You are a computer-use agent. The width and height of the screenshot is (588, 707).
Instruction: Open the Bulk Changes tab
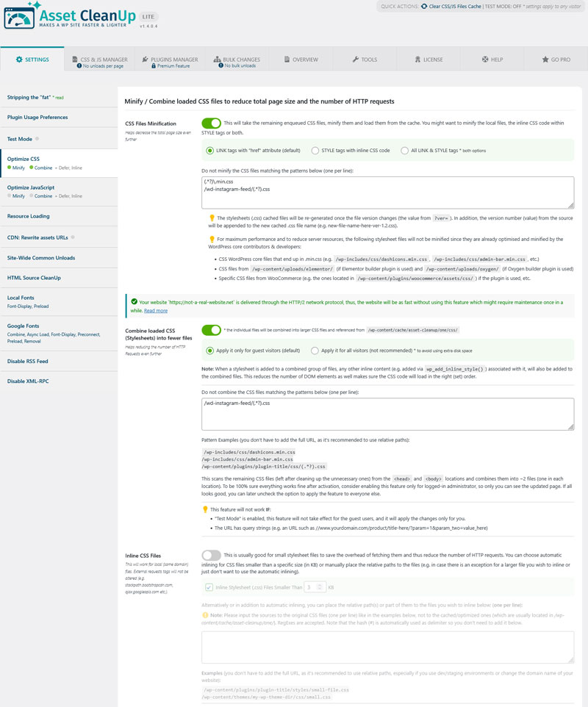(x=237, y=59)
